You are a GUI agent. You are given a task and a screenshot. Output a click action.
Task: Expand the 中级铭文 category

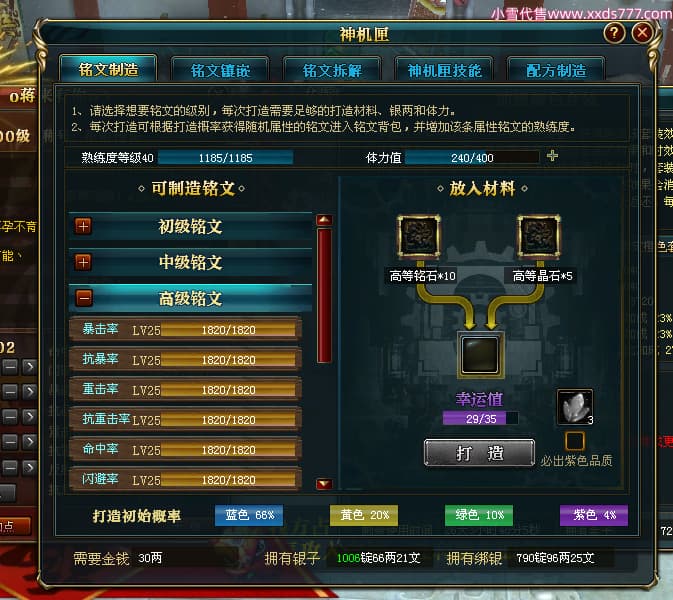[x=83, y=262]
